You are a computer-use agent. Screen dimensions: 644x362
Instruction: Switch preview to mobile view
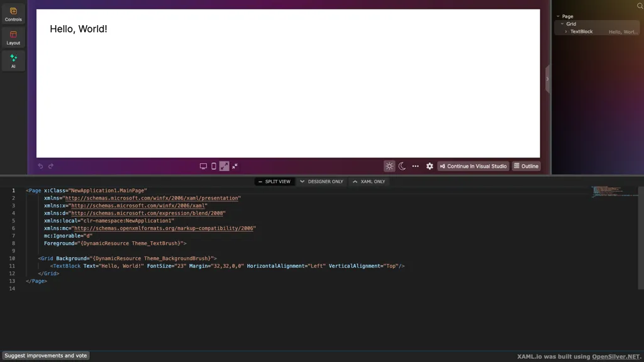click(x=213, y=166)
